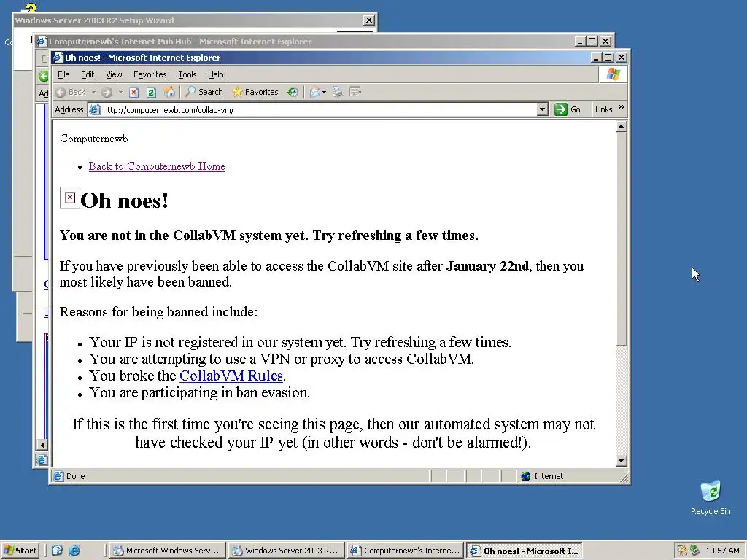Viewport: 747px width, 560px height.
Task: Expand the address bar dropdown
Action: pyautogui.click(x=542, y=109)
